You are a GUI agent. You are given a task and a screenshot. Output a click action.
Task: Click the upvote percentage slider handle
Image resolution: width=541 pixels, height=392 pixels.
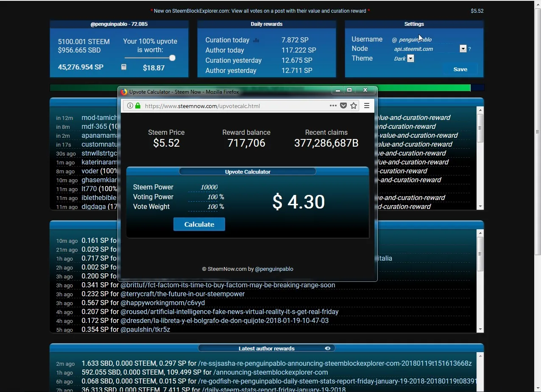(x=172, y=58)
